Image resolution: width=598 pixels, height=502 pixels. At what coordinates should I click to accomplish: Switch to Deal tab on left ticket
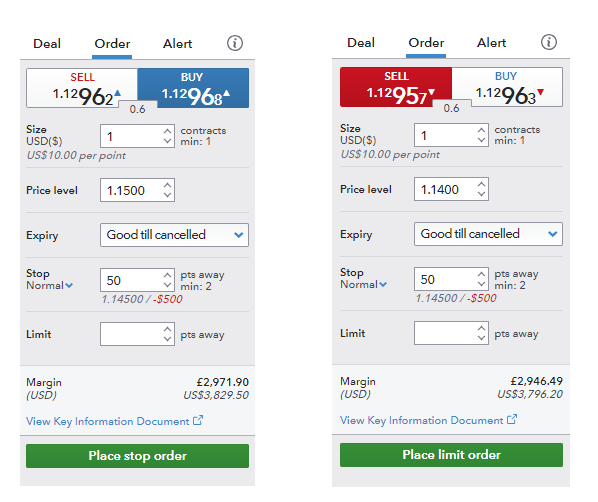[47, 44]
